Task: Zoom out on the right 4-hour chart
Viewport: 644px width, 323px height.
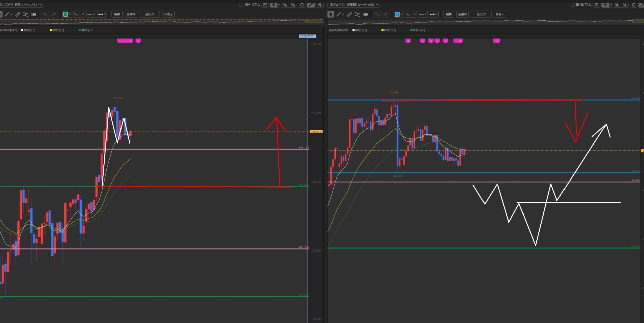Action: coord(625,5)
